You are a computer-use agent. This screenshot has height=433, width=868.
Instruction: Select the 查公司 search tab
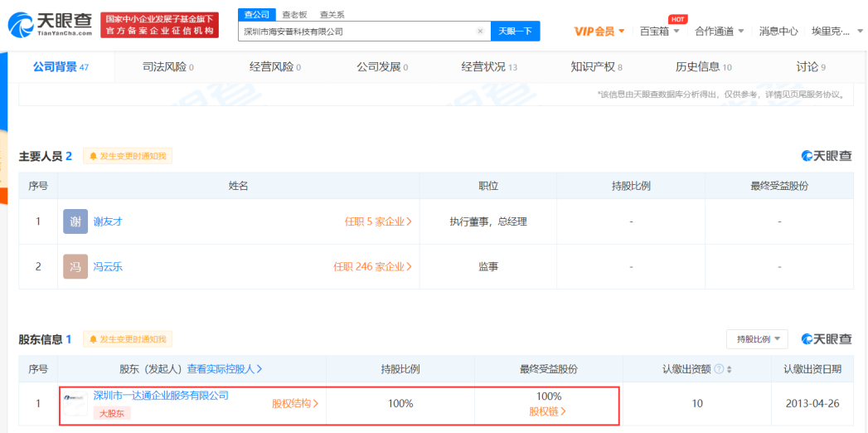(x=257, y=14)
